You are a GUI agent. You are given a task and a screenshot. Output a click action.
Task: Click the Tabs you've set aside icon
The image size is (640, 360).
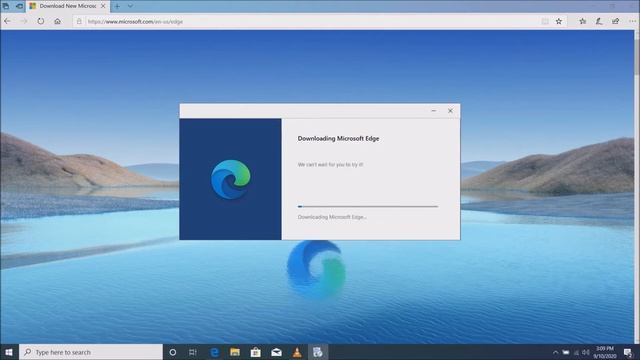[x=6, y=6]
